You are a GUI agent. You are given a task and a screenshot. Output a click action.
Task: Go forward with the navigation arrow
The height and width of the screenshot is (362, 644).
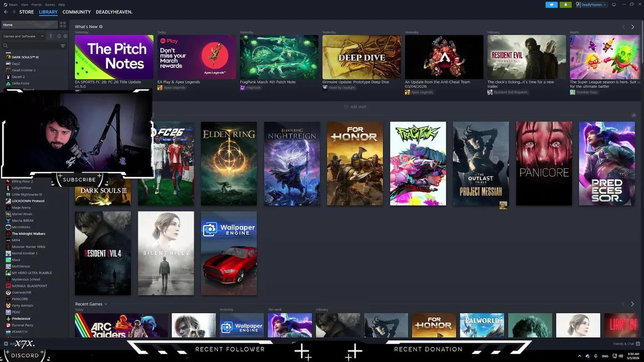[14, 12]
